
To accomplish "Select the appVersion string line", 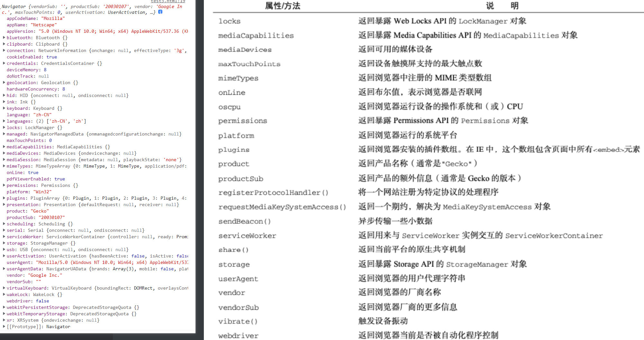I will [97, 31].
